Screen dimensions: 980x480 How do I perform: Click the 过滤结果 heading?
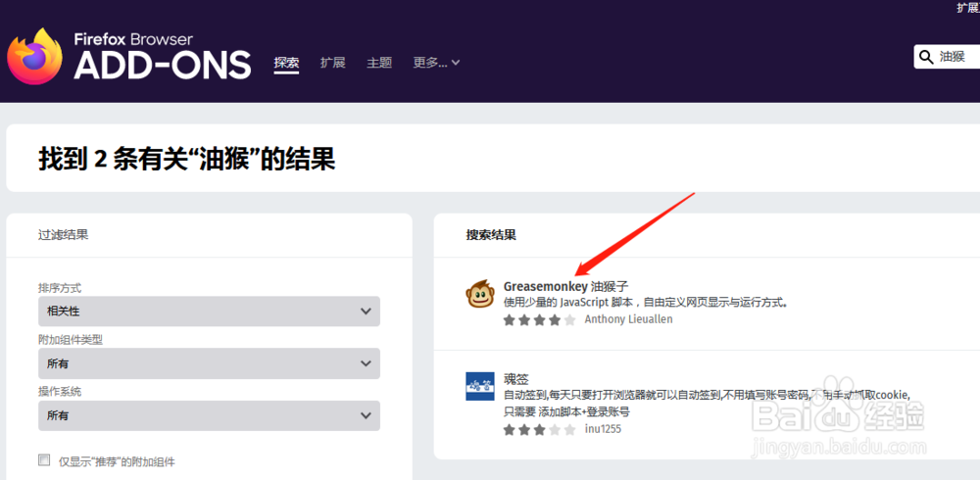click(63, 236)
